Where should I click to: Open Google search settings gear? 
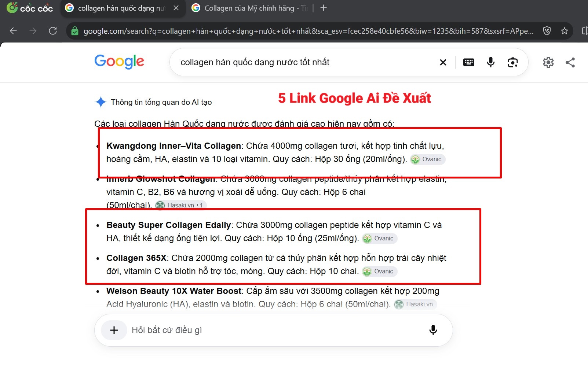coord(548,62)
